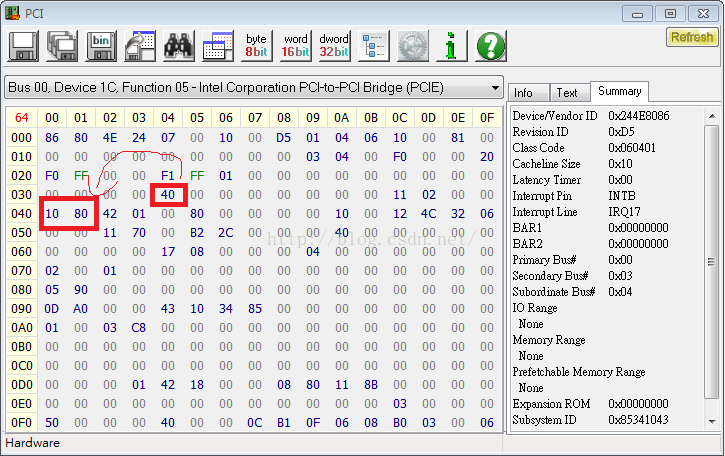
Task: Open the PCI device selection dropdown
Action: click(x=254, y=87)
